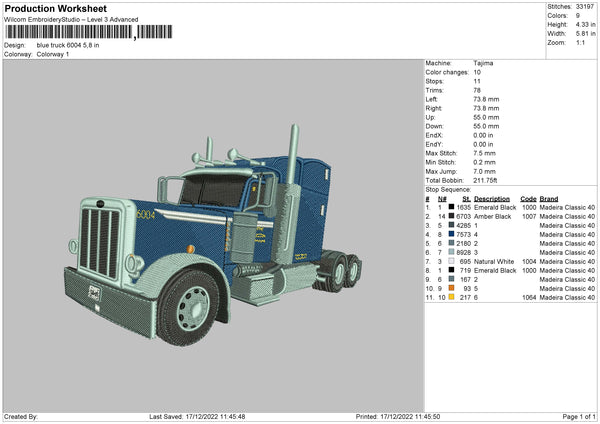Click the Code column header
The height and width of the screenshot is (424, 600).
528,197
